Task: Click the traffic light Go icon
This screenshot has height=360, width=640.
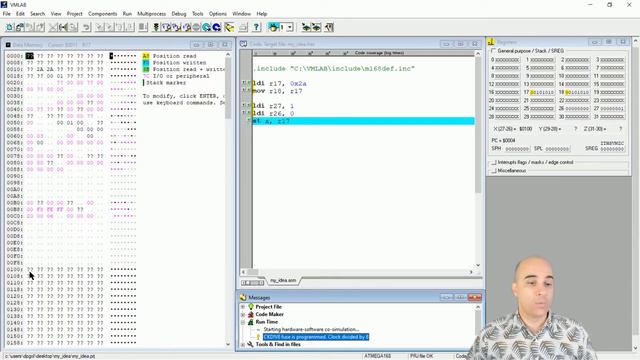Action: (156, 27)
